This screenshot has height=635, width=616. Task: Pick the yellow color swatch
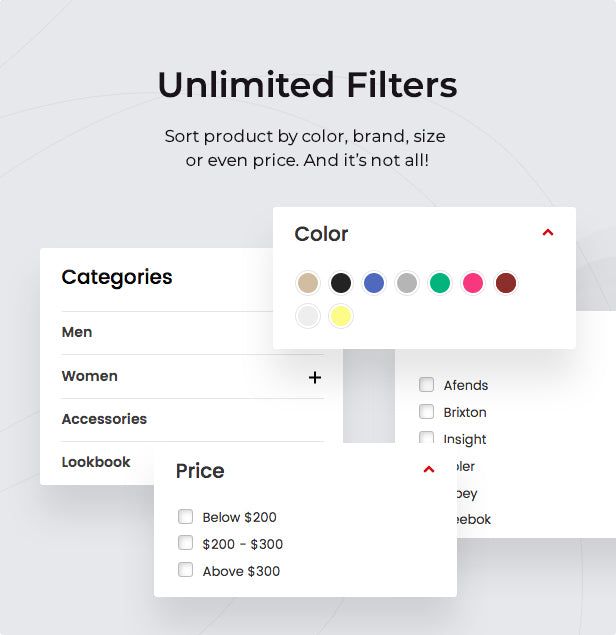point(341,316)
